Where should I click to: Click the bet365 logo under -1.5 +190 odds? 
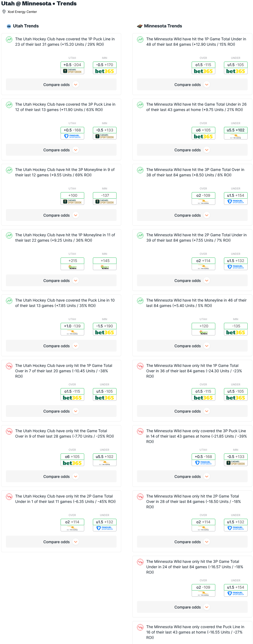click(x=105, y=332)
